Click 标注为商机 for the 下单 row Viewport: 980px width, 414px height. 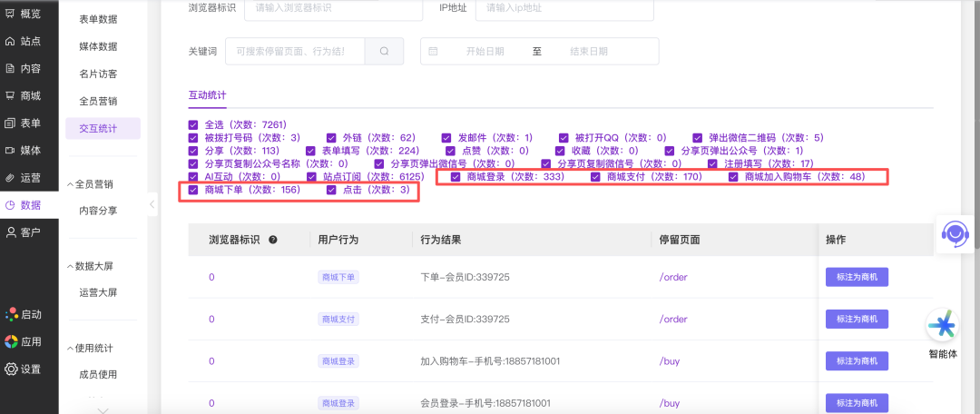pos(856,277)
